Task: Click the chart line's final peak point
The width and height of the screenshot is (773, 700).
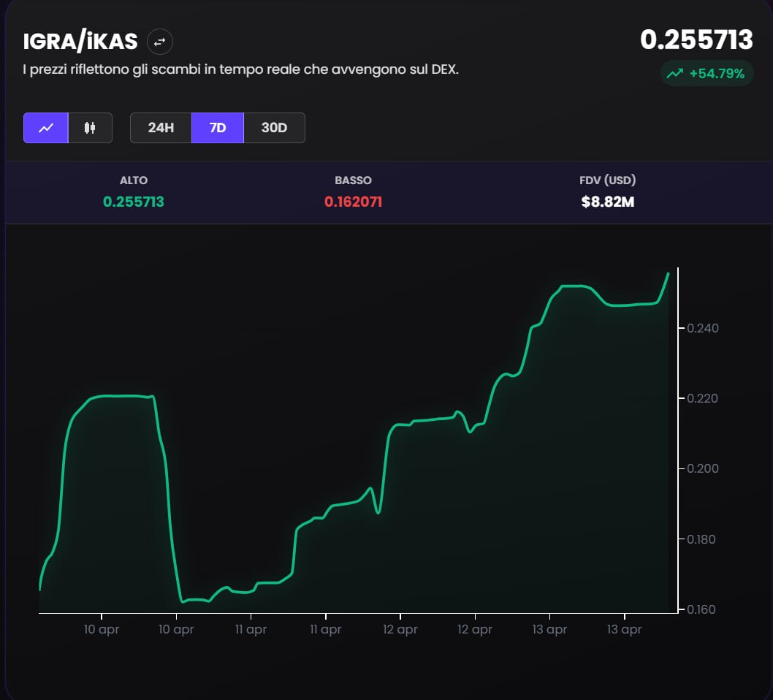Action: 669,273
